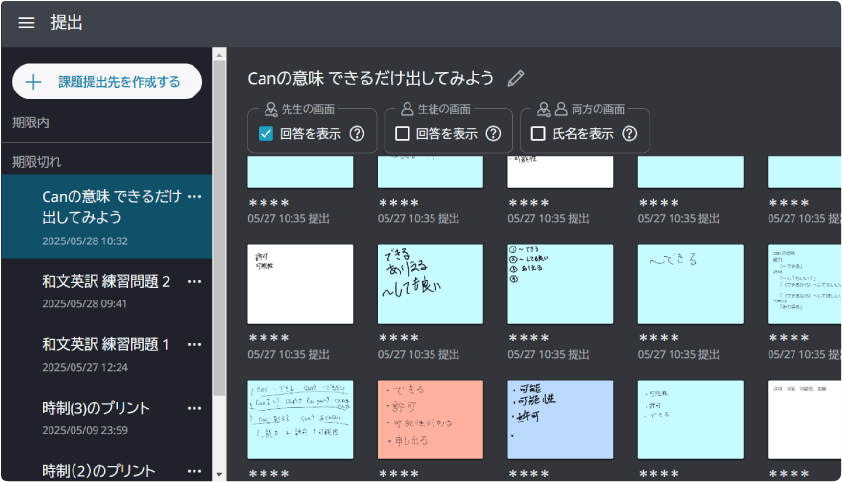
Task: Open the hamburger menu next to 提出
Action: 26,23
